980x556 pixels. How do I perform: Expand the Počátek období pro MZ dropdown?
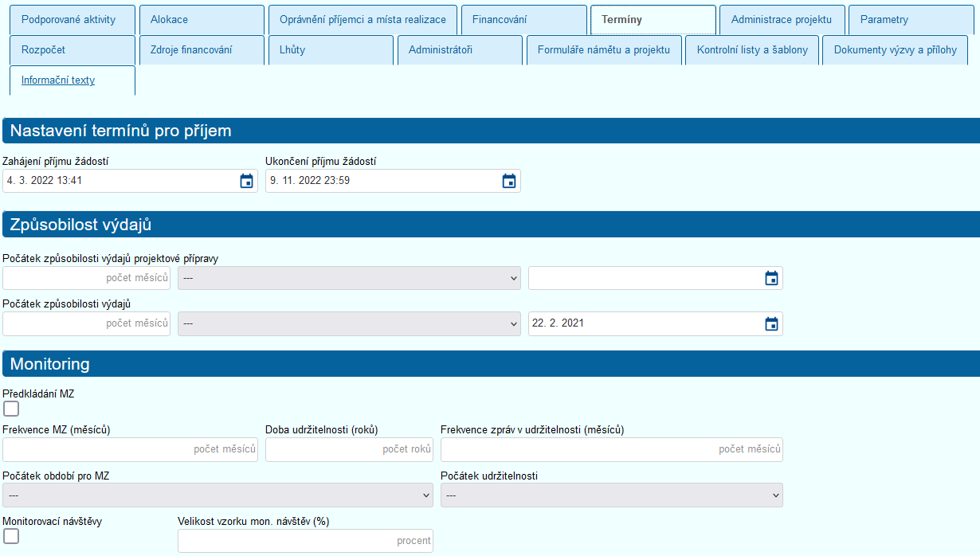click(x=218, y=495)
